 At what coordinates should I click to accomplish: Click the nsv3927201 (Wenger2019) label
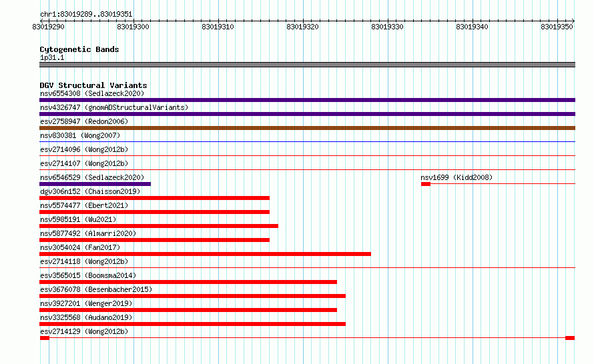click(x=86, y=303)
